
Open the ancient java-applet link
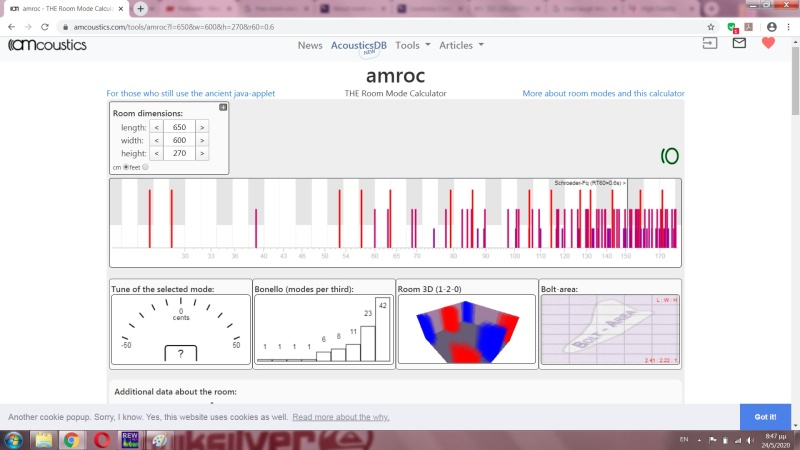[191, 93]
